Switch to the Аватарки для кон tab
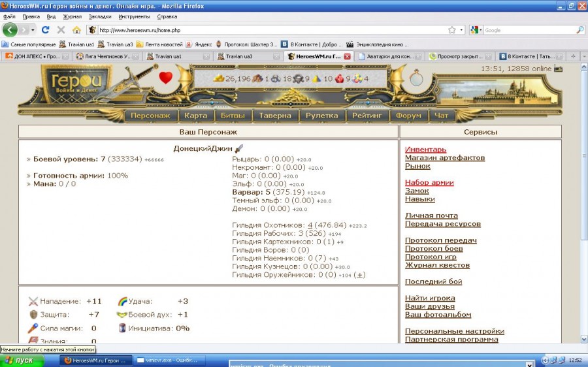The height and width of the screenshot is (367, 588). pos(389,56)
